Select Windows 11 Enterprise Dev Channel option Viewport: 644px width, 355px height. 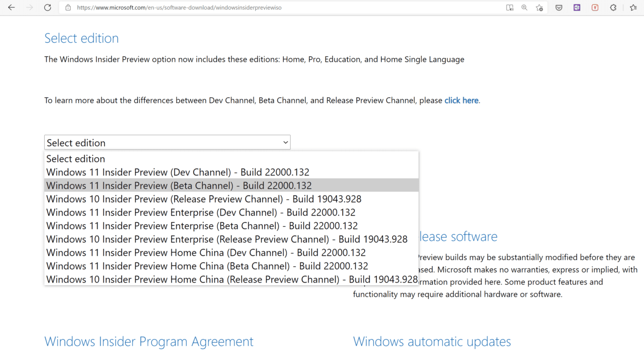pos(231,212)
